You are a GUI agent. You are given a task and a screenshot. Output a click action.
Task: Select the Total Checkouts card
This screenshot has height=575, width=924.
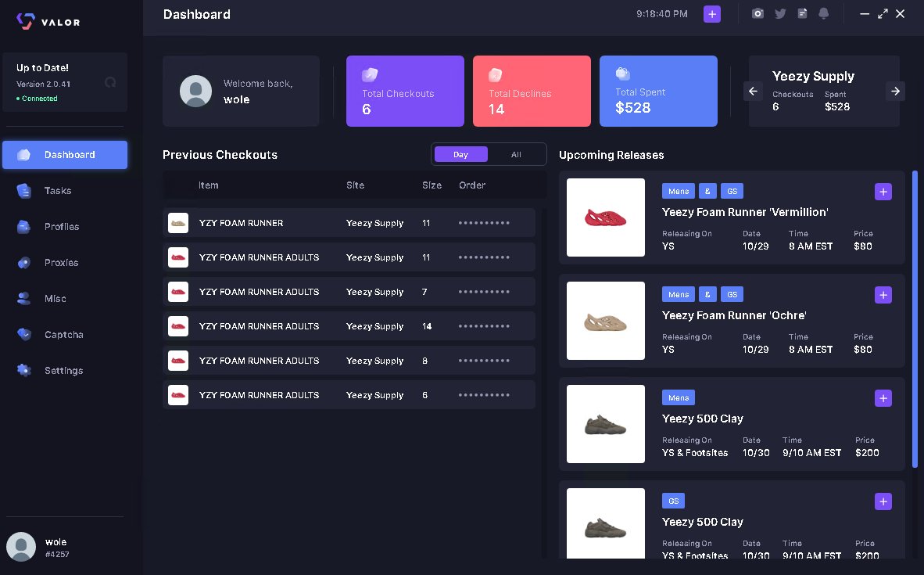click(x=406, y=91)
